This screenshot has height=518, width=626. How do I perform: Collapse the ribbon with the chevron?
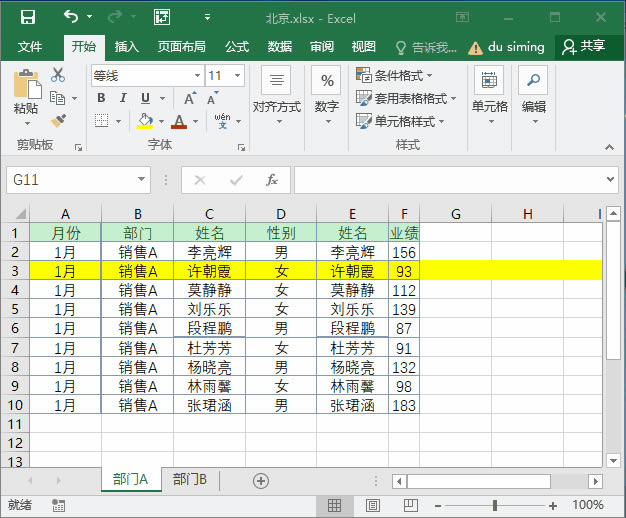(x=609, y=147)
